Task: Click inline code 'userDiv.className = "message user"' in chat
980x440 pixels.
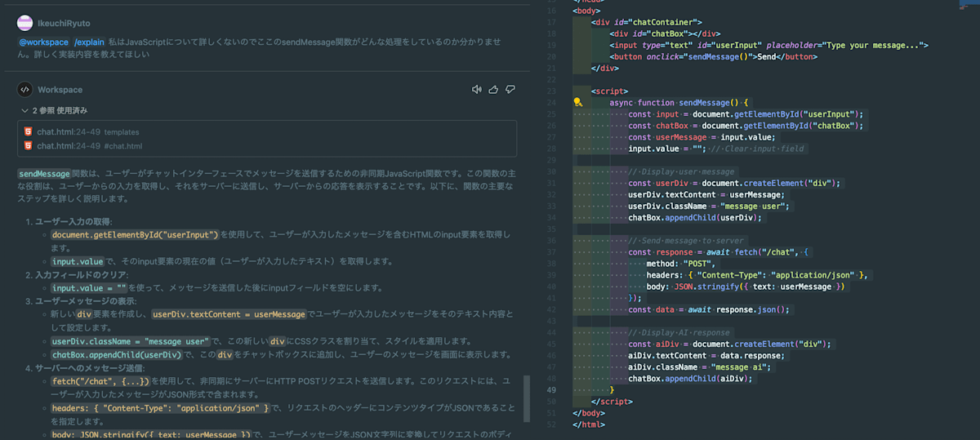Action: pyautogui.click(x=131, y=340)
